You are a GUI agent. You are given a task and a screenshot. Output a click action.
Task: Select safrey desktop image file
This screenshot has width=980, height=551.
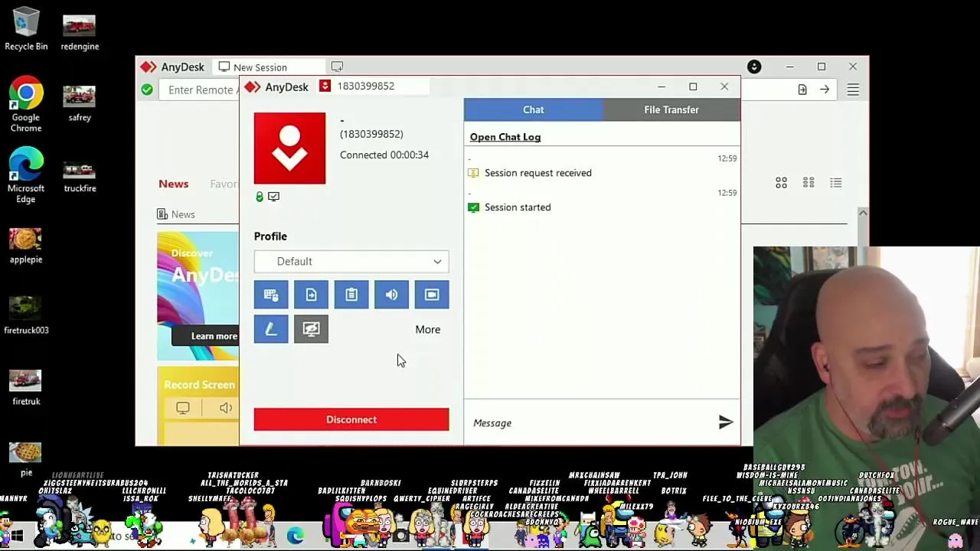[x=80, y=103]
